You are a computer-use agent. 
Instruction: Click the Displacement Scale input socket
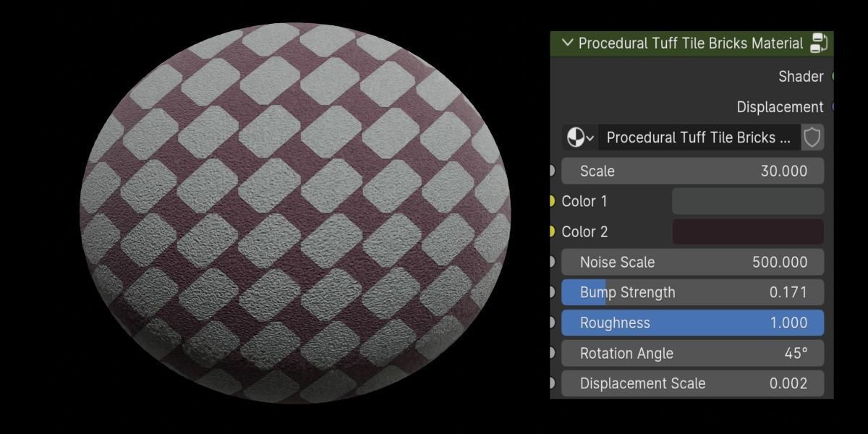pyautogui.click(x=552, y=383)
